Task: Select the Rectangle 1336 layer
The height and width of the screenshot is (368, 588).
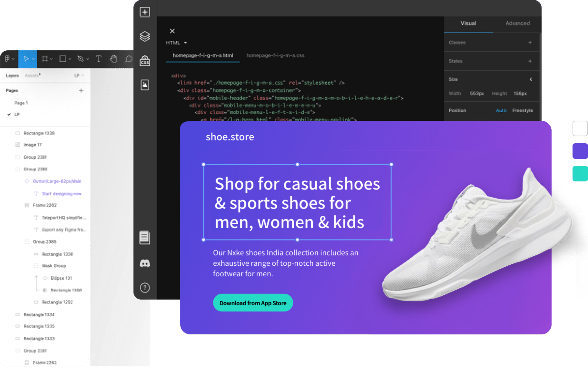Action: tap(39, 133)
